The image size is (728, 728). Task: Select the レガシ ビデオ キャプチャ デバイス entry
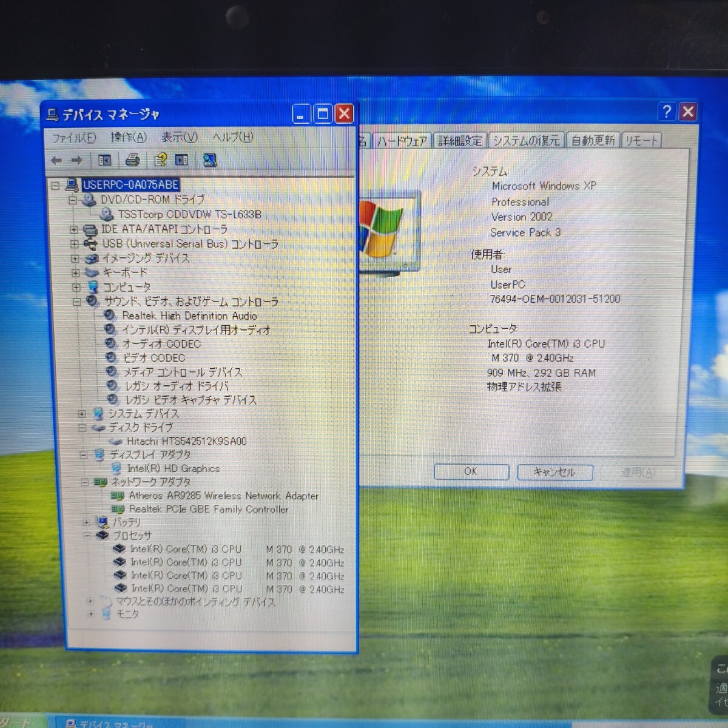click(x=190, y=400)
